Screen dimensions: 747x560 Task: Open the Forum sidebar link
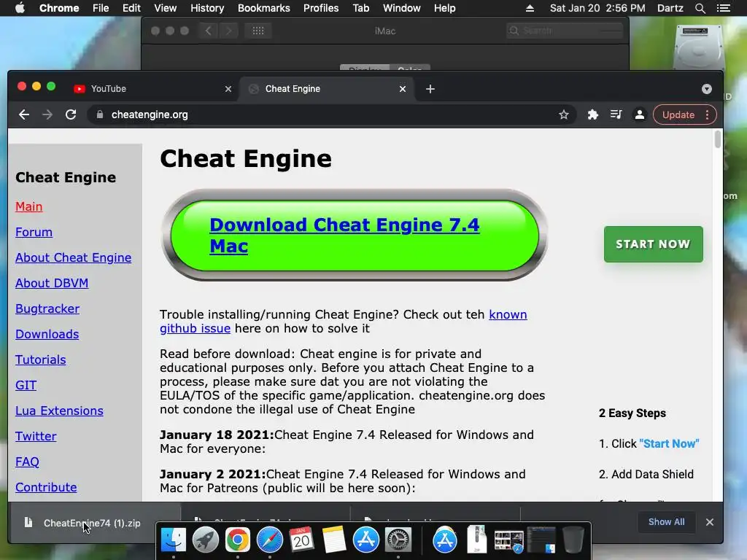pyautogui.click(x=34, y=232)
